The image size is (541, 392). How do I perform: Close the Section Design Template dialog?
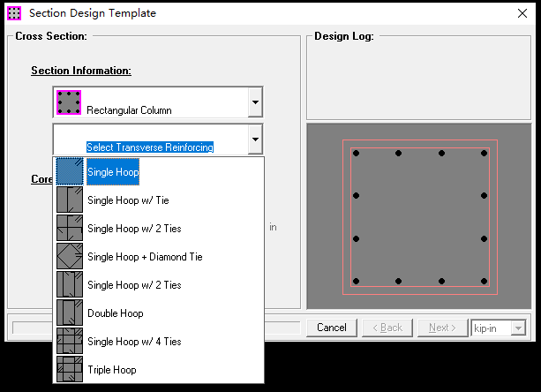pos(522,13)
